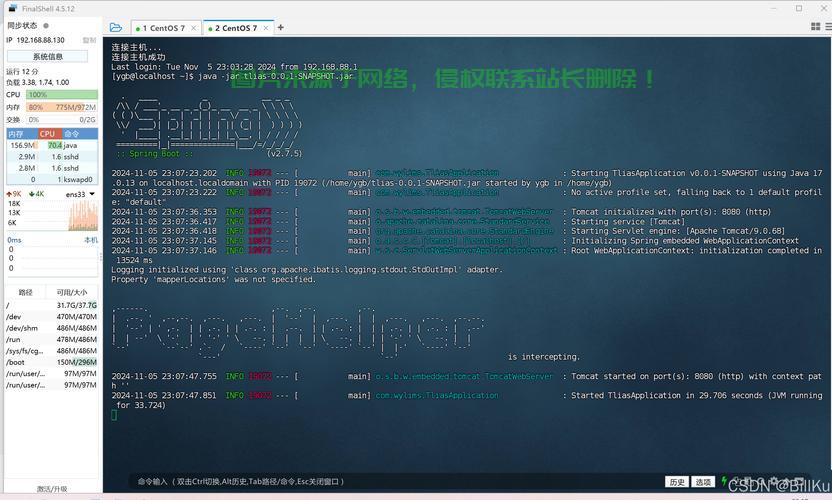Click the swap 0% usage bar
Image resolution: width=832 pixels, height=500 pixels.
tap(62, 120)
